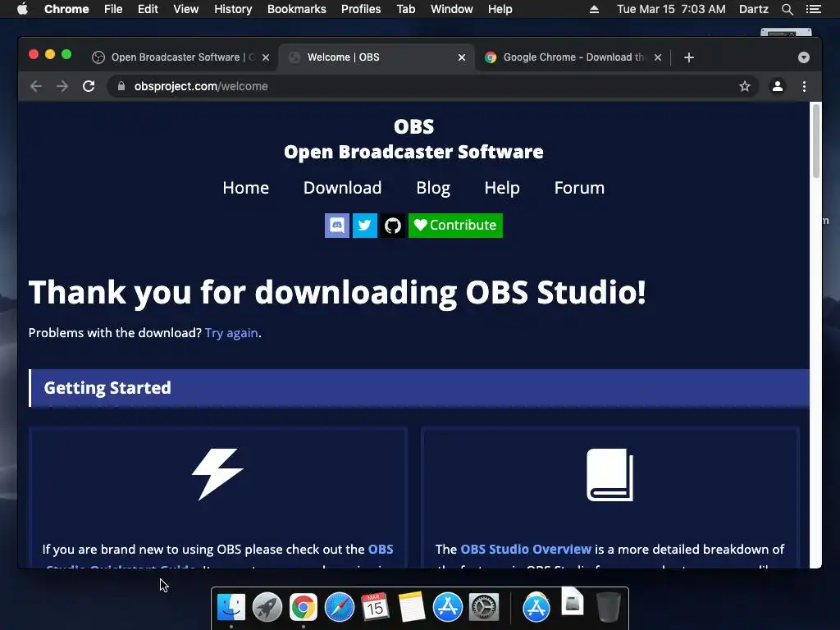Open the GitHub icon link
The image size is (840, 630).
(393, 226)
